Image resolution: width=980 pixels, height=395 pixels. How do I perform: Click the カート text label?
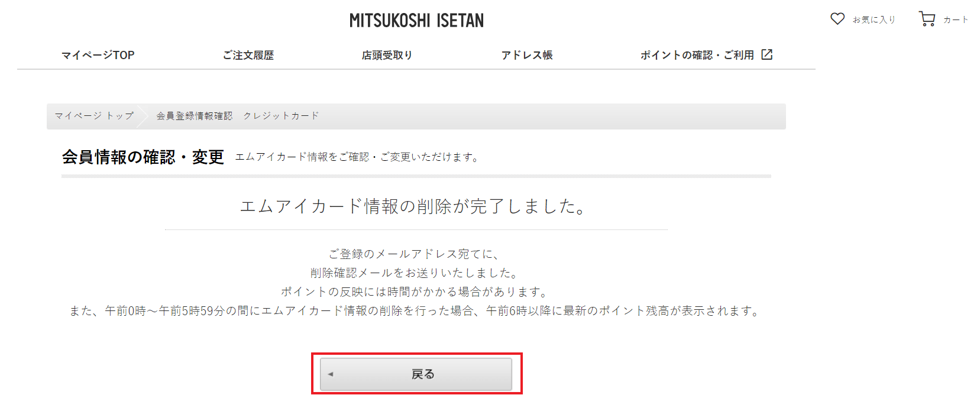click(956, 20)
